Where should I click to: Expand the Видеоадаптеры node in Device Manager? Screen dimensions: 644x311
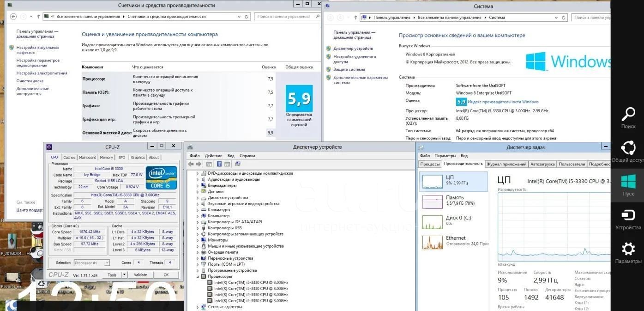(198, 186)
